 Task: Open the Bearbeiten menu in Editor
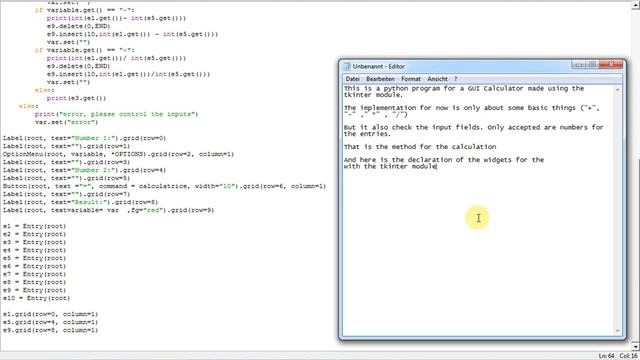[380, 79]
